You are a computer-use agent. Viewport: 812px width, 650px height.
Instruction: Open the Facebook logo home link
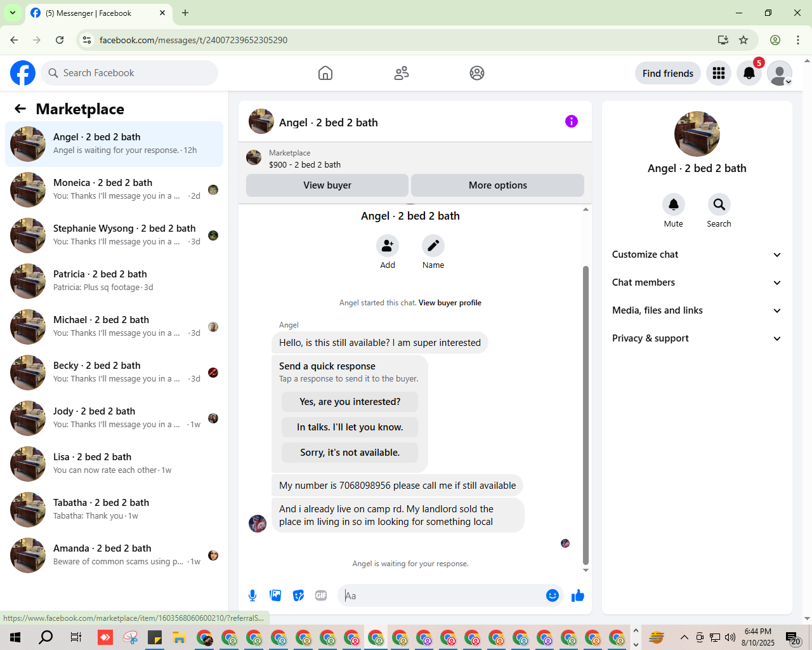(x=23, y=73)
